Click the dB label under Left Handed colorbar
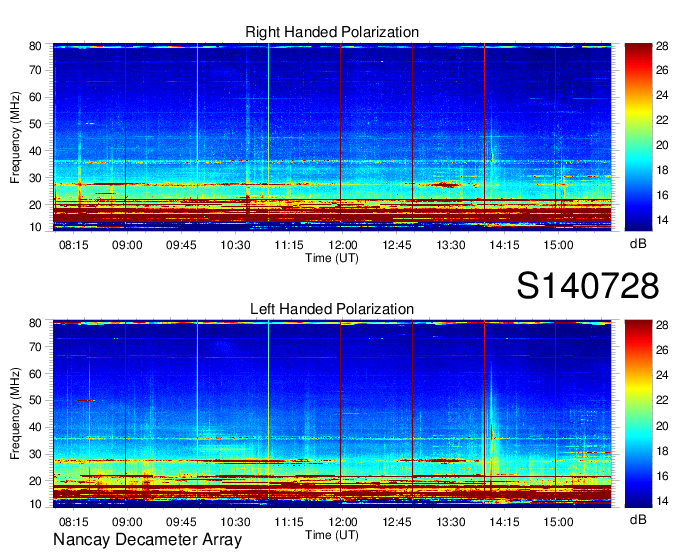The image size is (680, 552). click(x=638, y=519)
